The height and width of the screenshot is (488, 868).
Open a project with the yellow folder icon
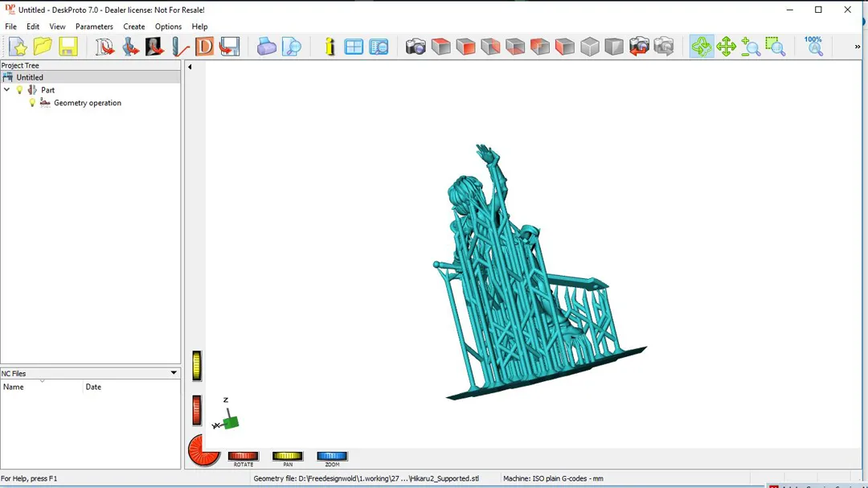pyautogui.click(x=43, y=47)
